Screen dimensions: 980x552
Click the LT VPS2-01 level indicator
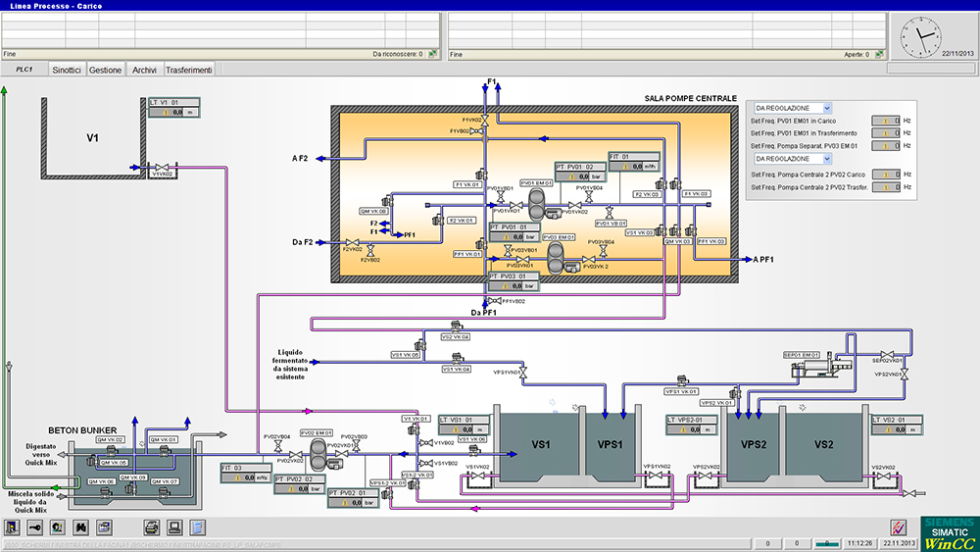692,426
